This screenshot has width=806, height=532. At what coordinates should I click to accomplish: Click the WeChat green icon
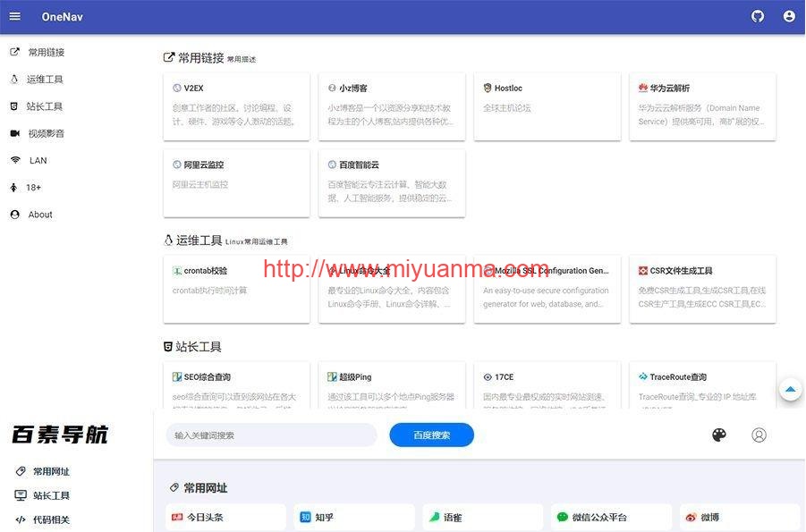(563, 517)
